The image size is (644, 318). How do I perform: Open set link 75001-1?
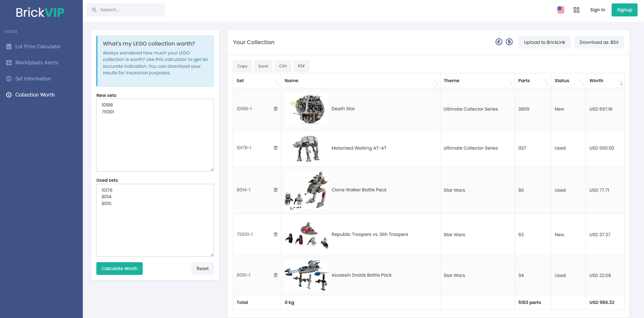[x=245, y=234]
